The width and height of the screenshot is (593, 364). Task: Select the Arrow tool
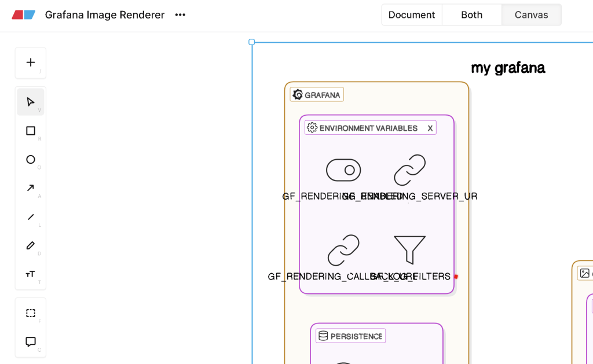tap(31, 188)
